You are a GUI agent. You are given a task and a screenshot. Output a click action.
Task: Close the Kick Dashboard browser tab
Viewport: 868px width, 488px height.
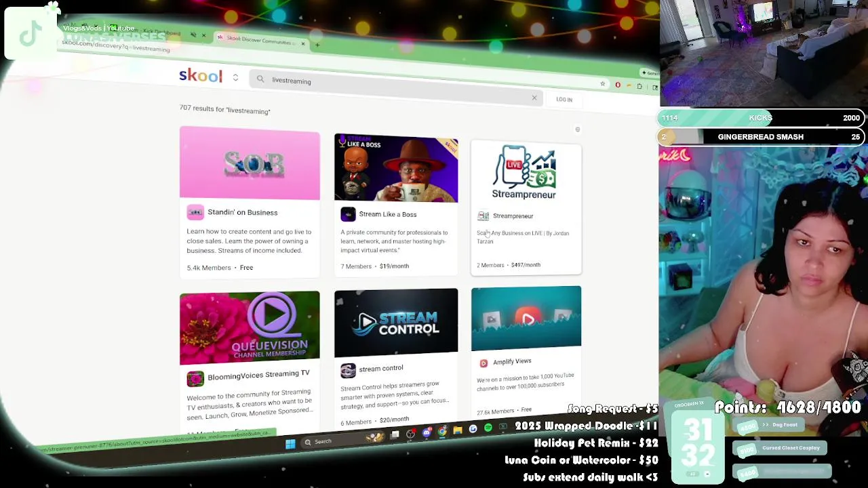(203, 35)
